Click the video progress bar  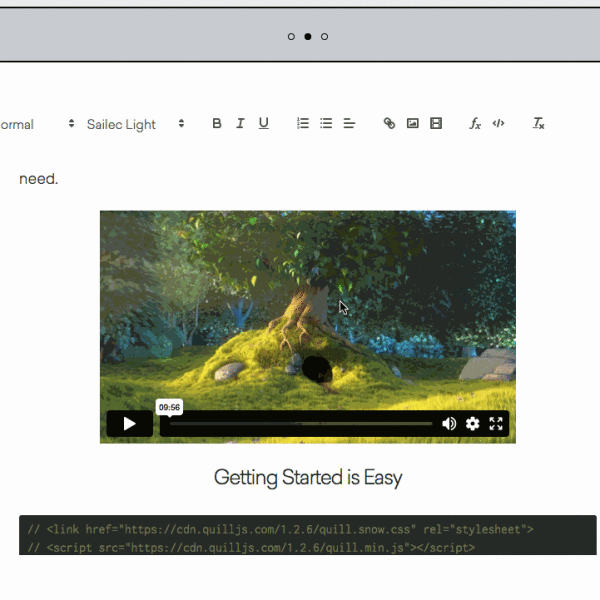point(300,424)
